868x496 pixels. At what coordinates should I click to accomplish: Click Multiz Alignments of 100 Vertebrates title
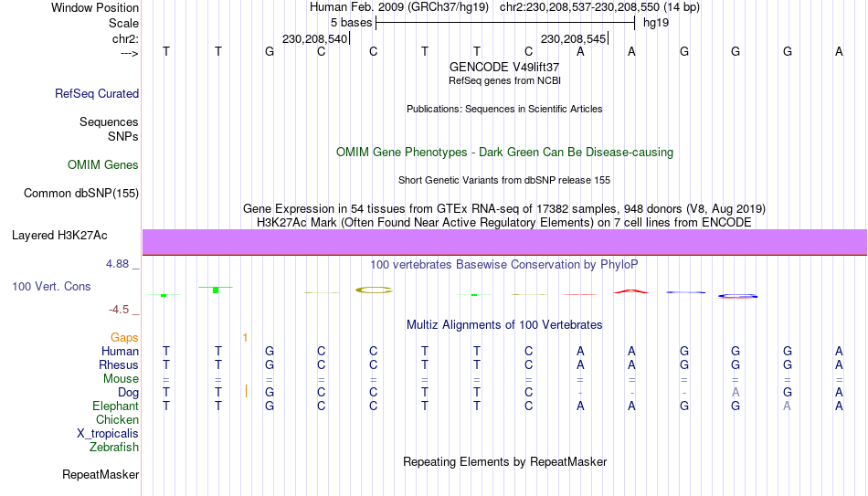504,325
